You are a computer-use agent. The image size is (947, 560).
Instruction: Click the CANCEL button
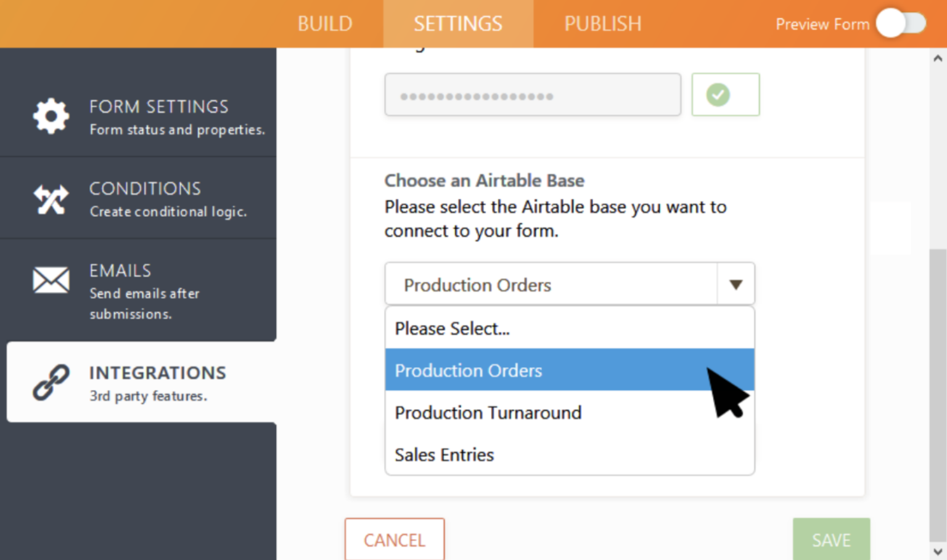click(x=395, y=540)
